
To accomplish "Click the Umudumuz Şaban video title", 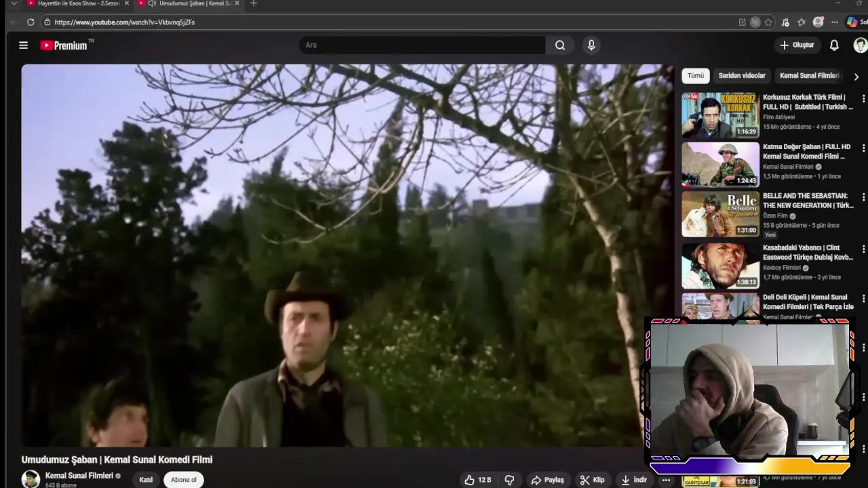I will coord(117,460).
